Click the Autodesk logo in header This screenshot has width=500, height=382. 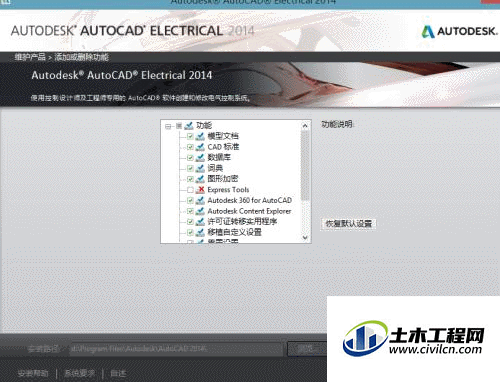click(x=460, y=32)
